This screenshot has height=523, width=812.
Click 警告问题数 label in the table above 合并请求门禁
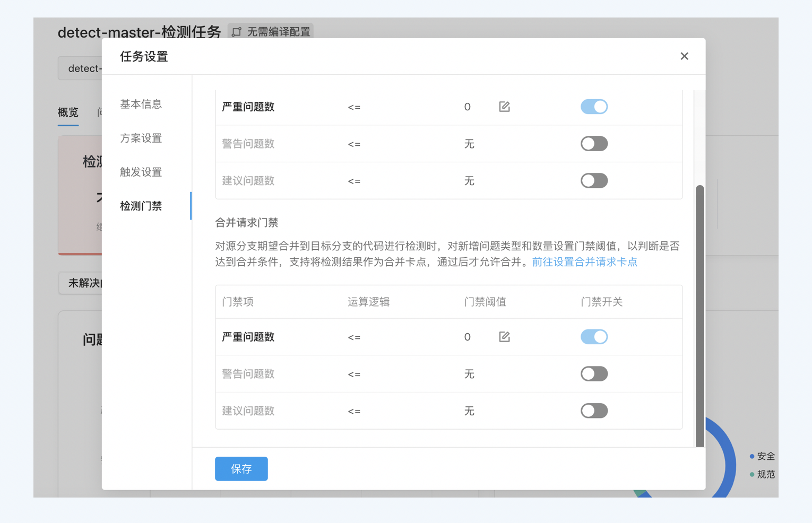click(x=248, y=144)
